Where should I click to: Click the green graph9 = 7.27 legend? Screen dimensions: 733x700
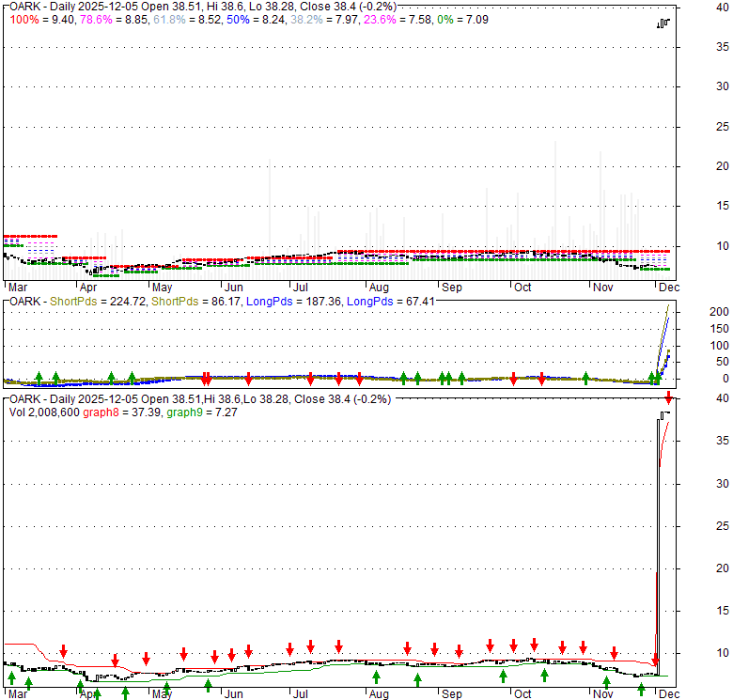[x=202, y=412]
